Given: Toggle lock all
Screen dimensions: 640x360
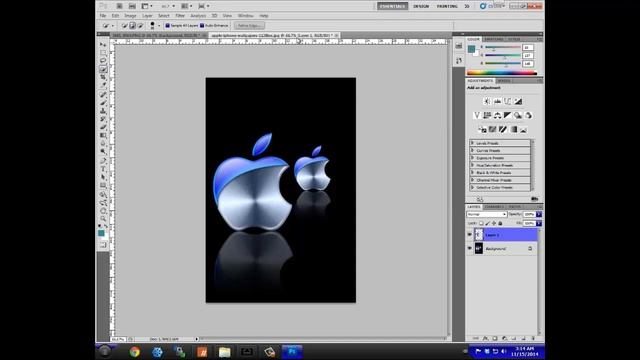Looking at the screenshot, I should click(x=500, y=223).
